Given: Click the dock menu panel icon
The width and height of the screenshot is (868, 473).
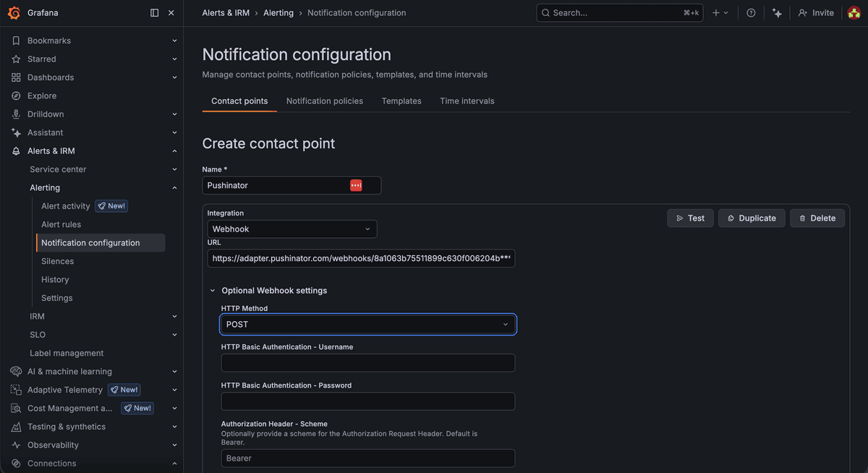Looking at the screenshot, I should tap(154, 13).
